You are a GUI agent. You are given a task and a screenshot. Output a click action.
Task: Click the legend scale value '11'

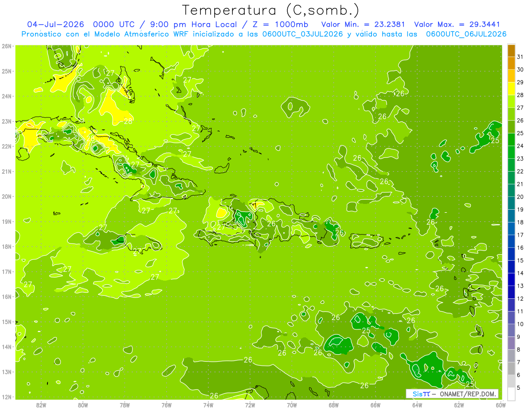pyautogui.click(x=520, y=311)
